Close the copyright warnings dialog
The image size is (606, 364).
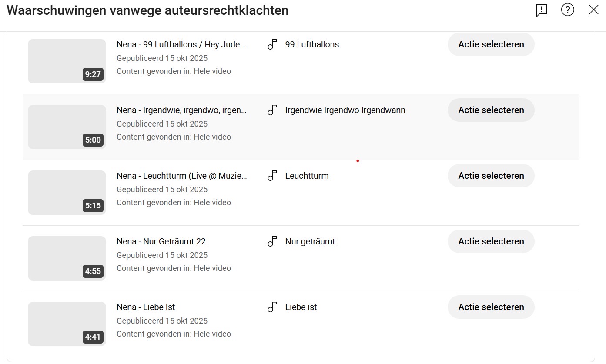pyautogui.click(x=594, y=10)
